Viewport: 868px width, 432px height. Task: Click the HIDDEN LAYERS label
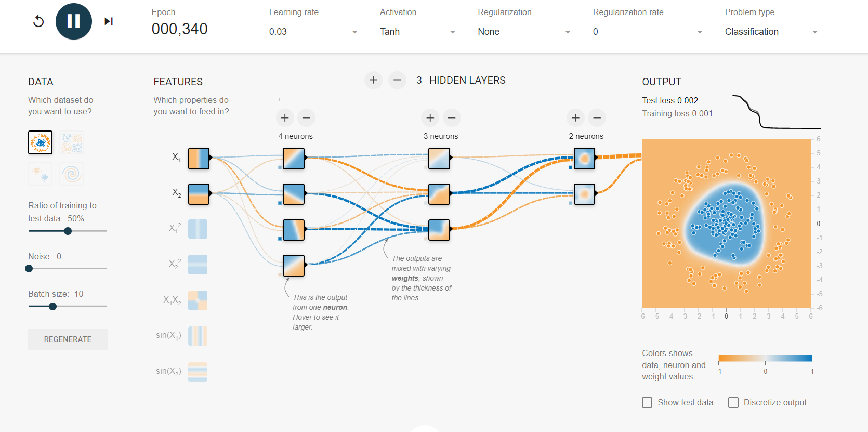pyautogui.click(x=467, y=80)
